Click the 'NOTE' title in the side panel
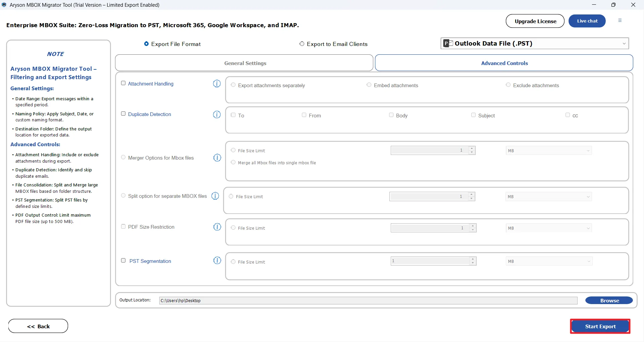Screen dimensions: 644x342 [55, 54]
